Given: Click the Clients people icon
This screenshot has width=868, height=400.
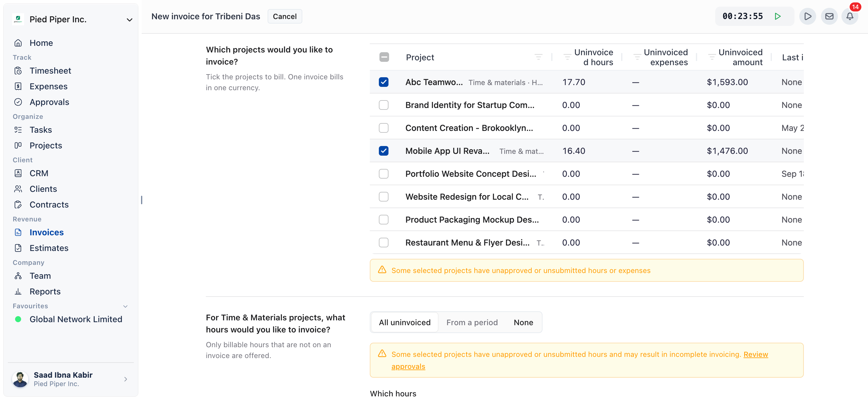Looking at the screenshot, I should (18, 189).
